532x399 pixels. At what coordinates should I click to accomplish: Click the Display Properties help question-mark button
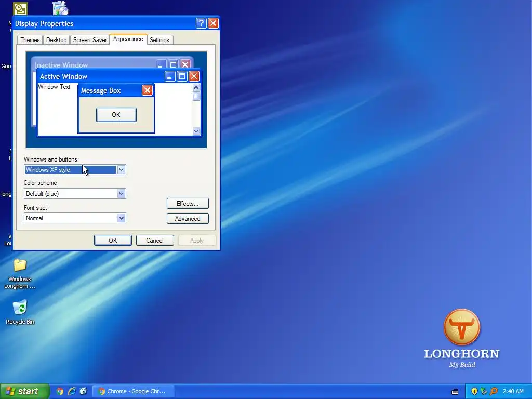201,23
